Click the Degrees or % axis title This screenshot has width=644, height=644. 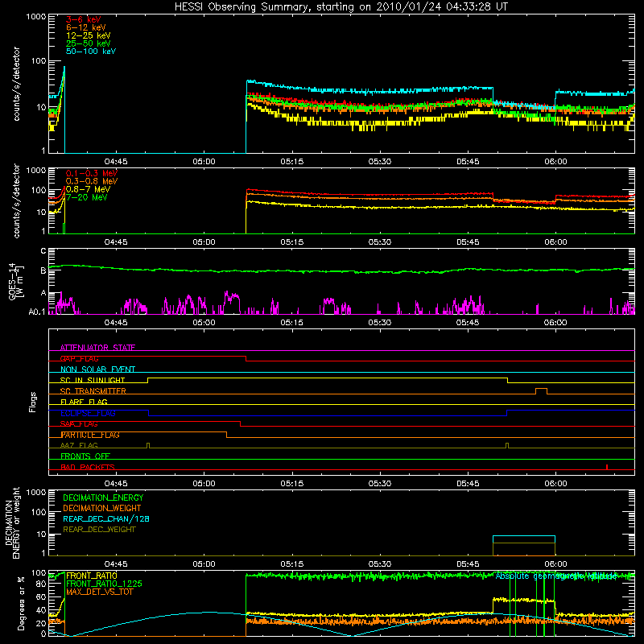[x=22, y=603]
